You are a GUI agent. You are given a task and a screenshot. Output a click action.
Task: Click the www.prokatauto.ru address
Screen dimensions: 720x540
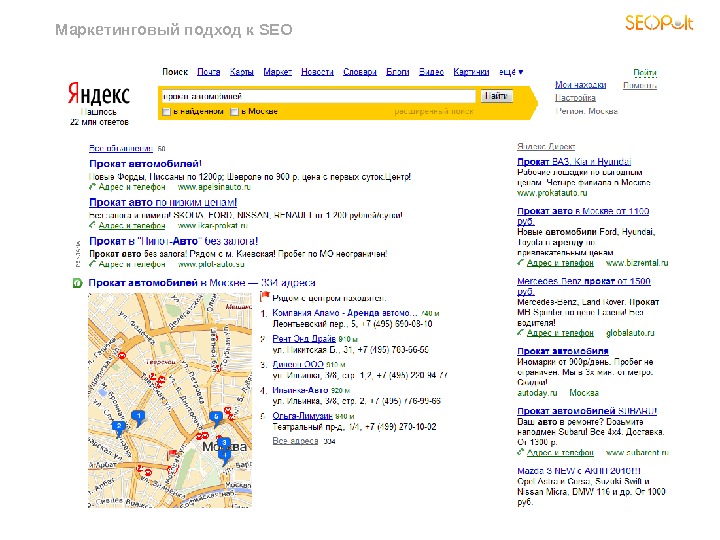pos(552,193)
